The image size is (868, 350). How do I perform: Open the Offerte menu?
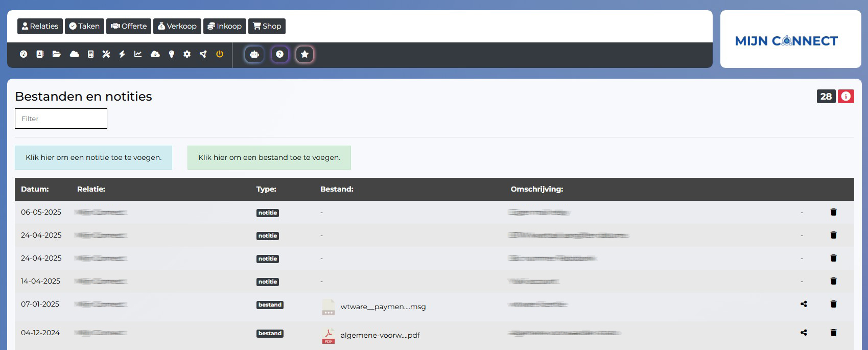tap(129, 26)
